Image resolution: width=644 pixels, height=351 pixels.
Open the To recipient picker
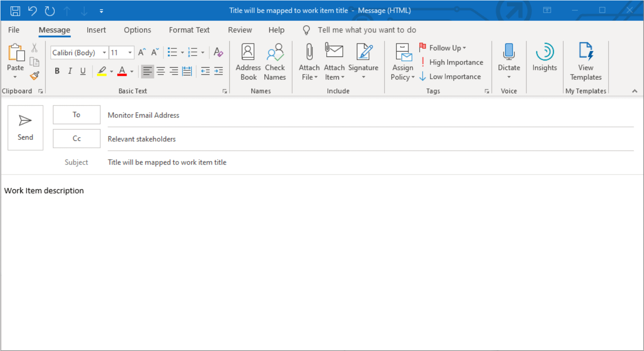point(76,114)
